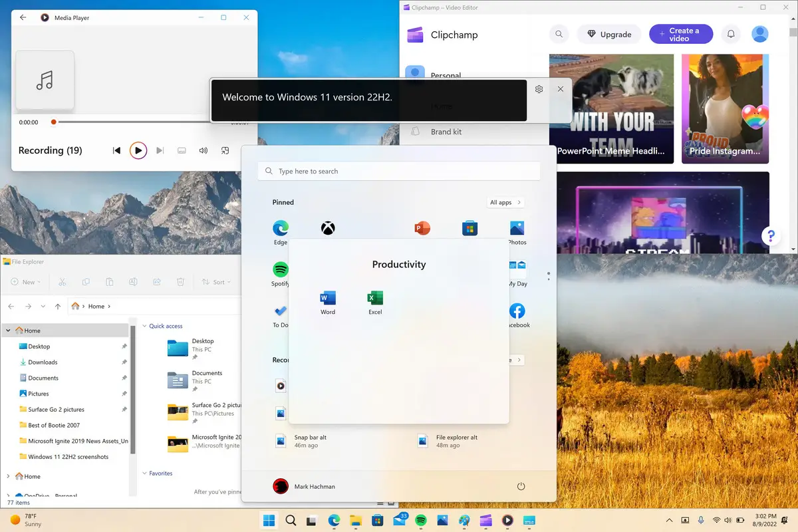Click the Share icon in File Explorer toolbar
The height and width of the screenshot is (532, 798).
click(x=157, y=281)
